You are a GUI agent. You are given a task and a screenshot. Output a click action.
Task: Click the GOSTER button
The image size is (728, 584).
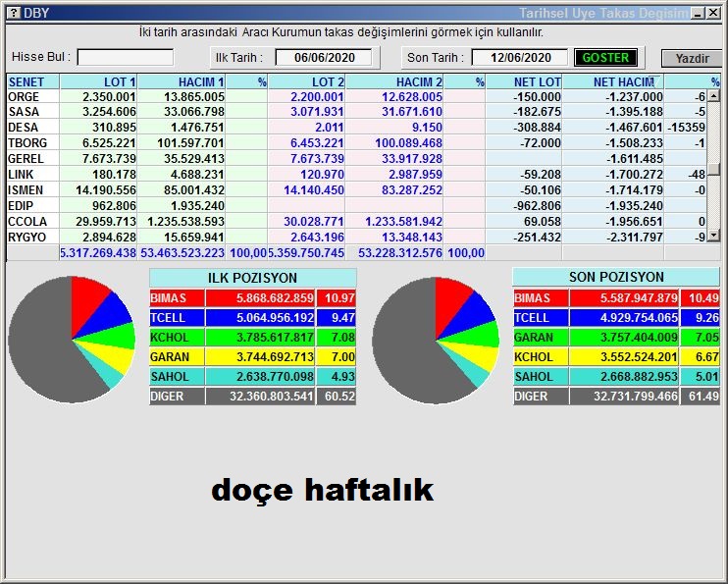pos(605,58)
